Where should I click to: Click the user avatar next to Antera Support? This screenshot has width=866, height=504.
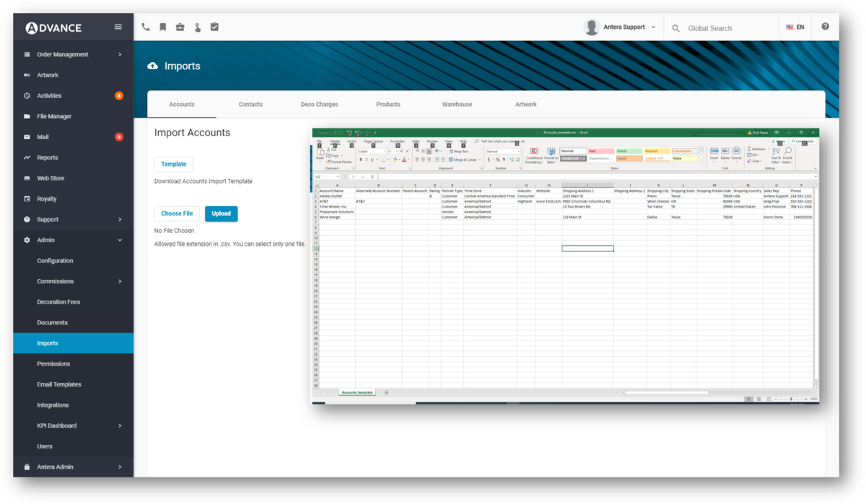[591, 26]
